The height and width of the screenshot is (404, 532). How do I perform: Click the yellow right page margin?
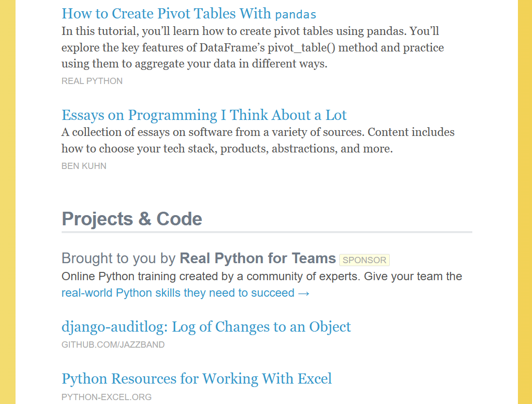coord(525,202)
